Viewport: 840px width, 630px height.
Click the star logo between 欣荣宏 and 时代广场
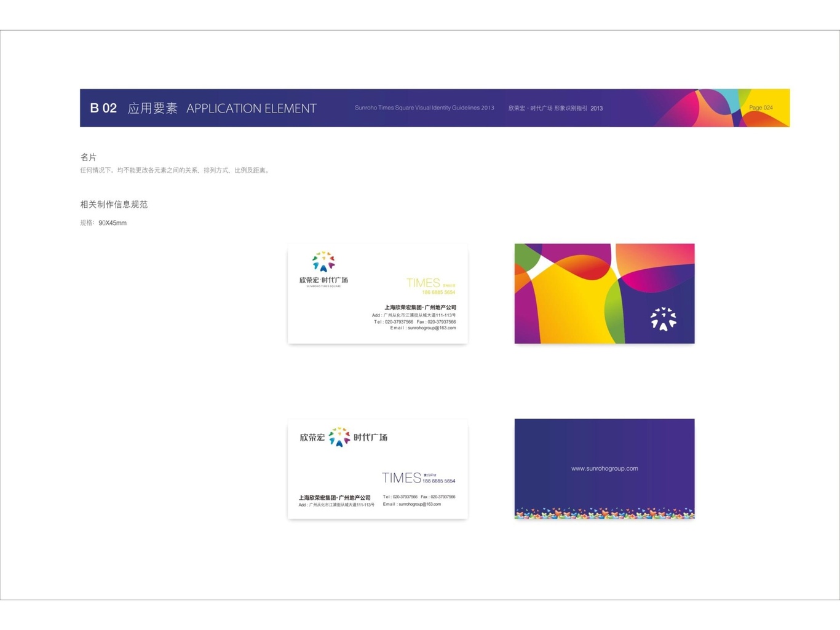point(339,437)
